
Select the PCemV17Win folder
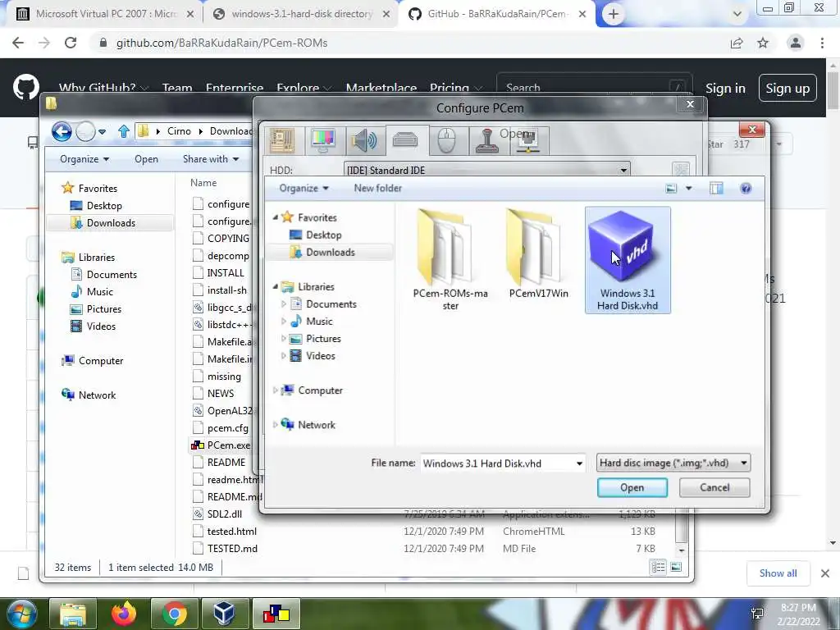pos(538,254)
